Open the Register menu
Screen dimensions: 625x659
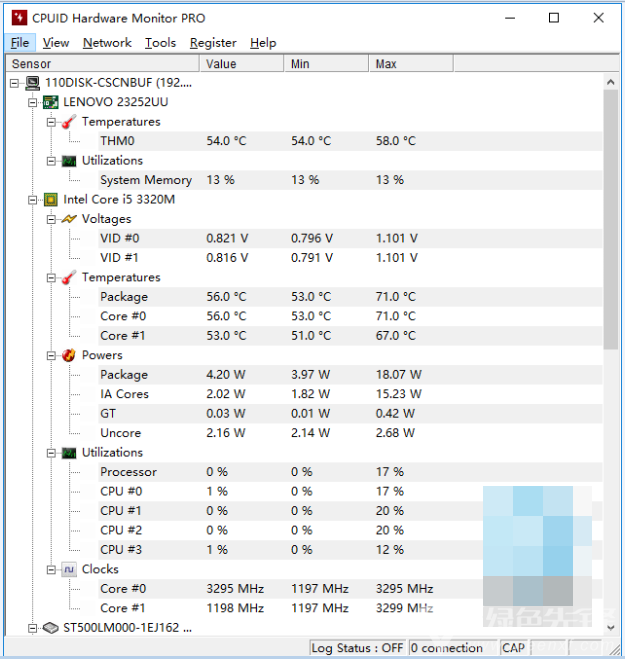[213, 43]
